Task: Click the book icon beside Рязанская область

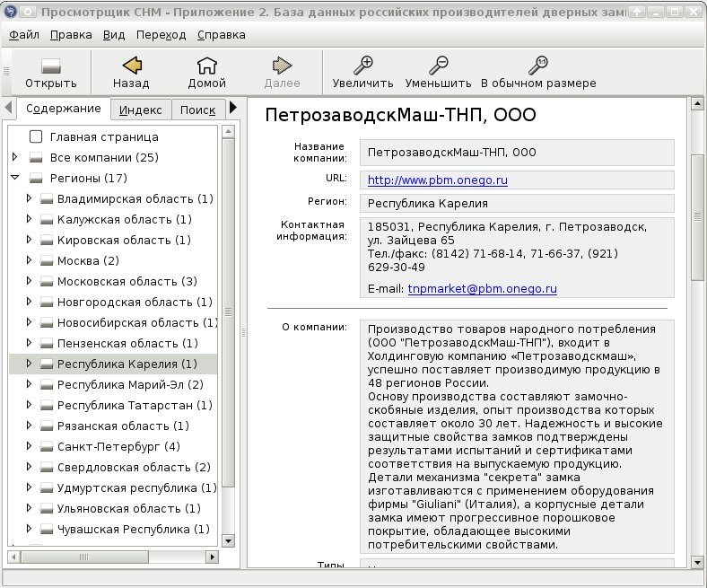Action: [47, 426]
